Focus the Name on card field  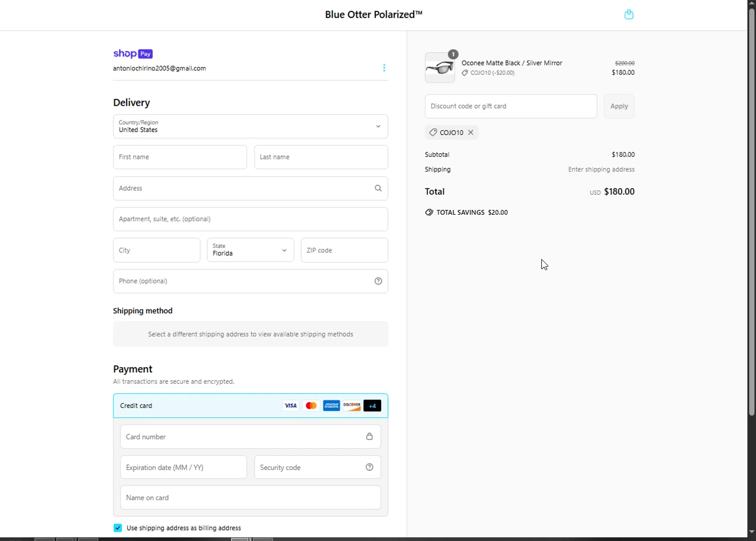(x=250, y=497)
